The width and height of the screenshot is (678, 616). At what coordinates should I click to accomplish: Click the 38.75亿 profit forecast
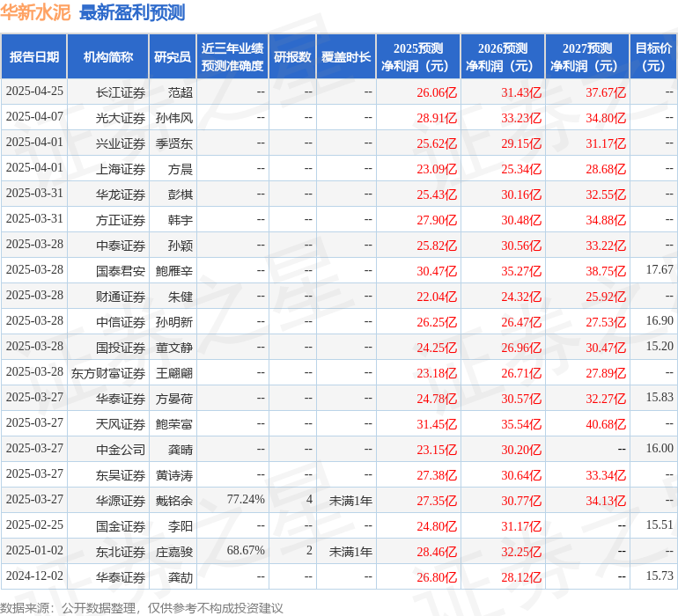[x=606, y=271]
